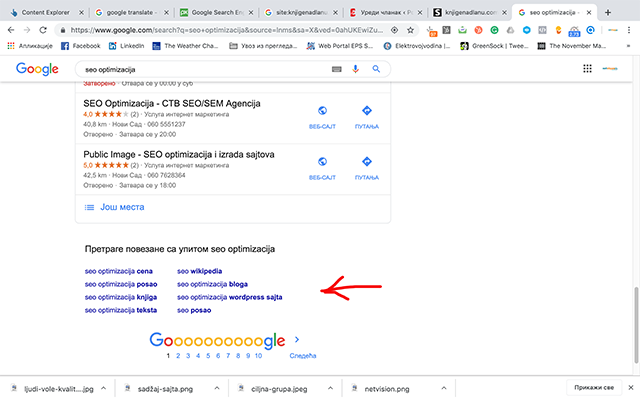640x400 pixels.
Task: Open a new browser tab
Action: [608, 12]
